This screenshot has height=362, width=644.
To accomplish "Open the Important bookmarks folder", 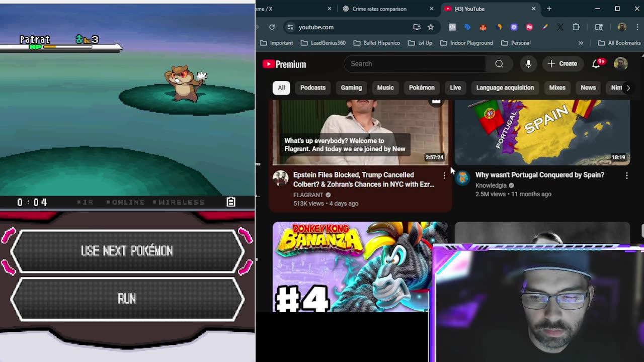I will (x=277, y=43).
